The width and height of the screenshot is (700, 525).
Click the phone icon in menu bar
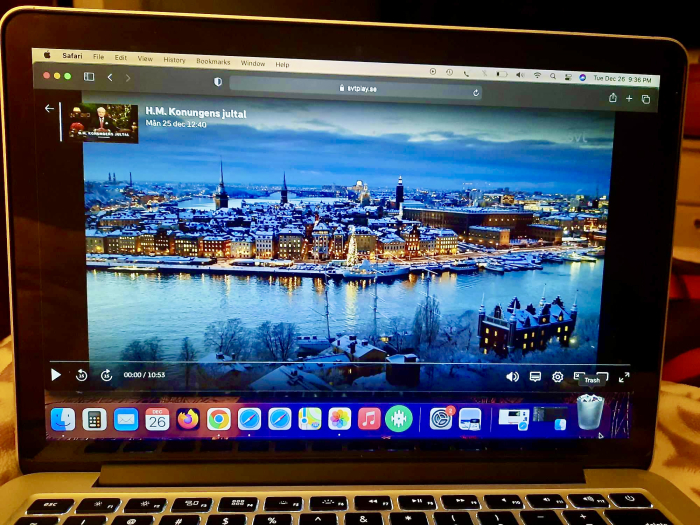click(466, 73)
